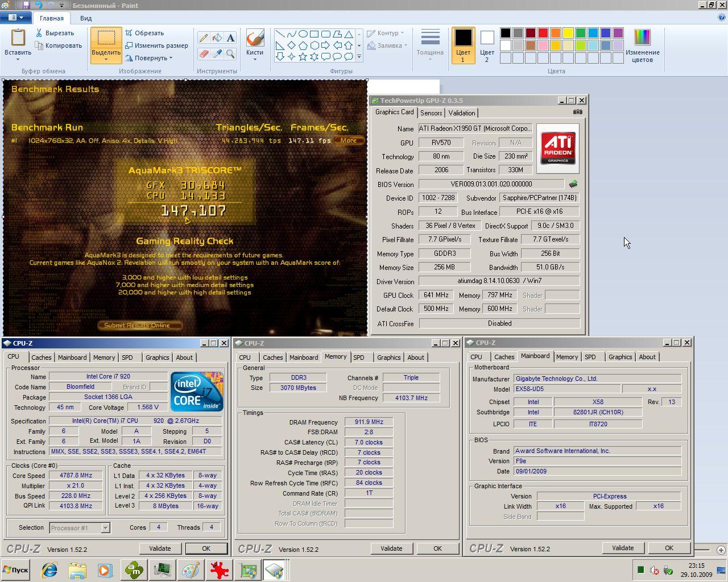
Task: Click the GPU-Z camera screenshot icon
Action: pos(578,112)
